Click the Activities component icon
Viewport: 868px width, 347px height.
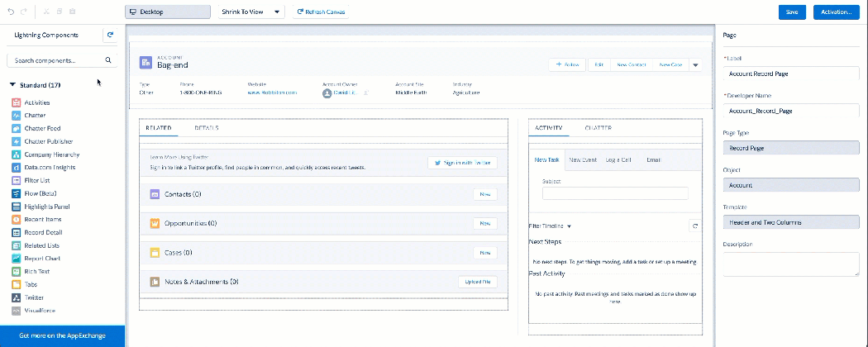tap(16, 103)
